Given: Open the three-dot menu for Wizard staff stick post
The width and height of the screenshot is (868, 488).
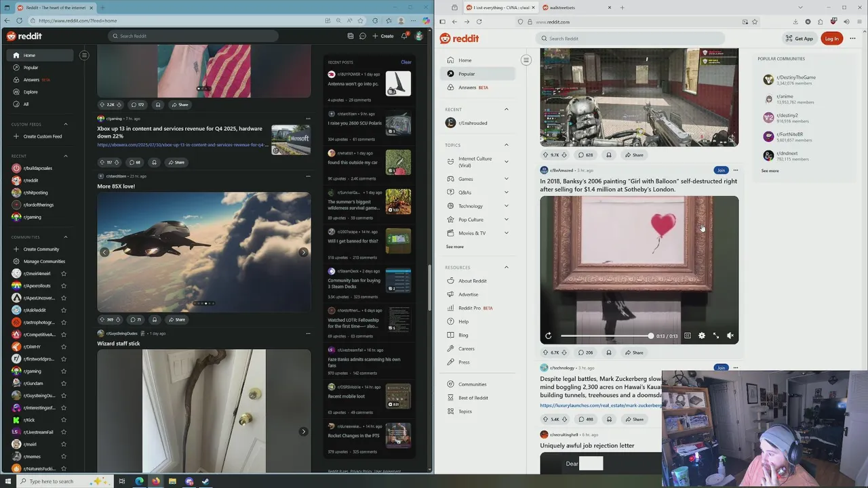Looking at the screenshot, I should (x=308, y=333).
